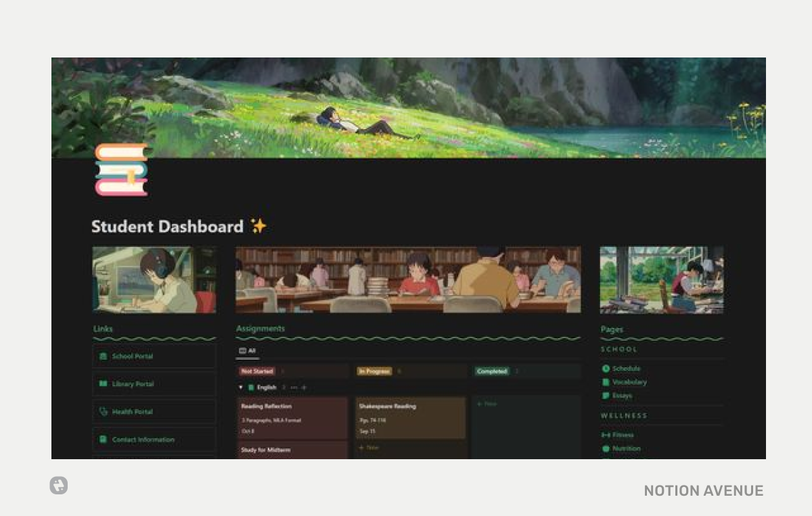This screenshot has width=812, height=516.
Task: Click the Library Portal book icon
Action: (103, 384)
